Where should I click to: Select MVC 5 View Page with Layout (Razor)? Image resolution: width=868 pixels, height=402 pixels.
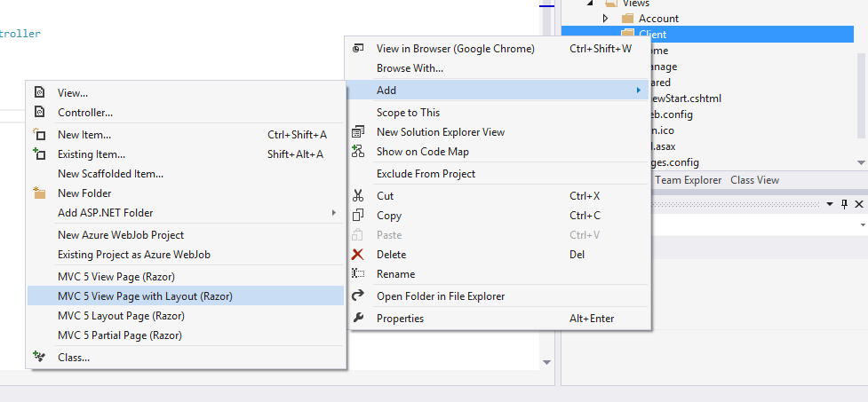[145, 296]
